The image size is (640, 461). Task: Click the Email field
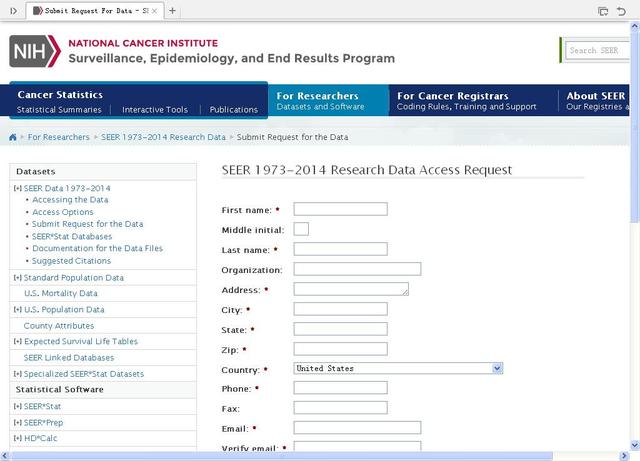pyautogui.click(x=357, y=428)
